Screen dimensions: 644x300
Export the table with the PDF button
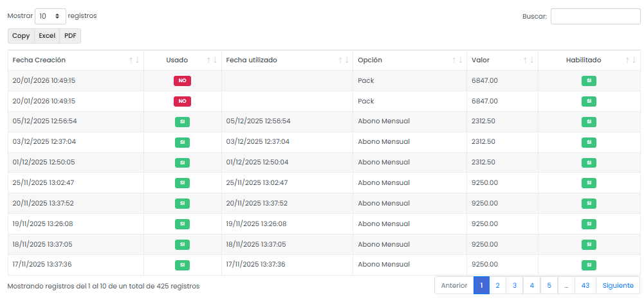point(70,36)
